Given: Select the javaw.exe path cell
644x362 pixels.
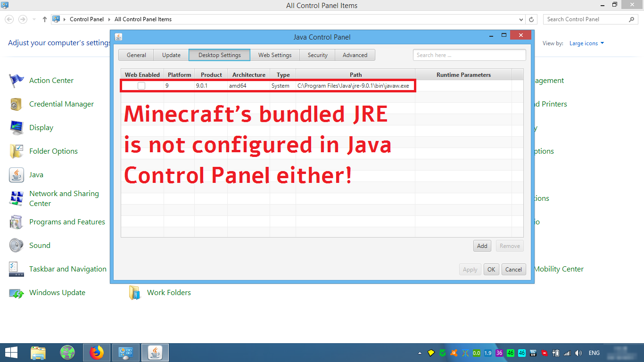Looking at the screenshot, I should [355, 86].
